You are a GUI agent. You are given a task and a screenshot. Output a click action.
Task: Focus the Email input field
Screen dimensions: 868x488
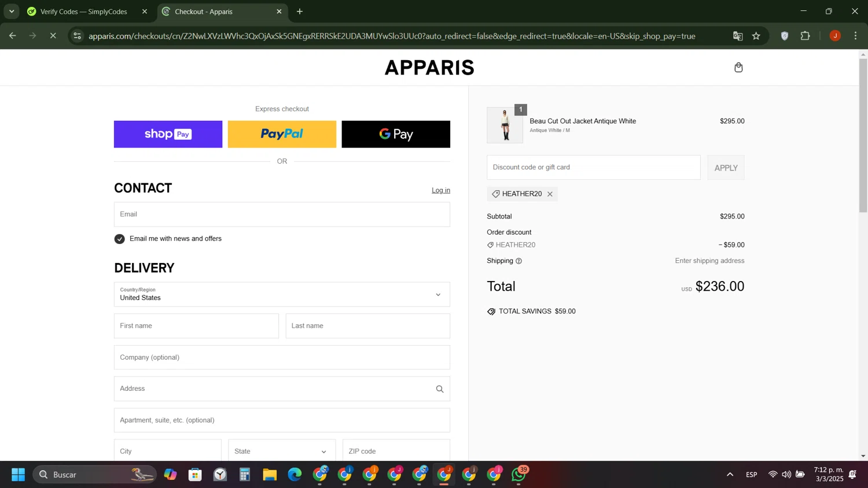coord(282,215)
